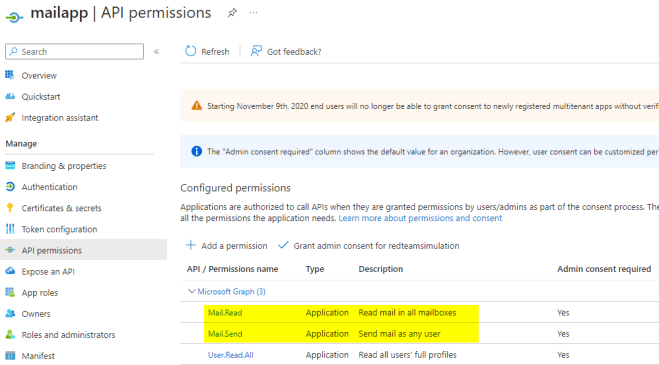Open the Authentication settings

(50, 187)
